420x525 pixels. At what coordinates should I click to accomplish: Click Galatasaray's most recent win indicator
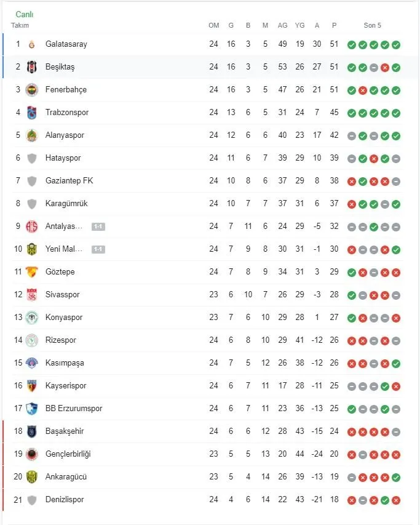(396, 45)
